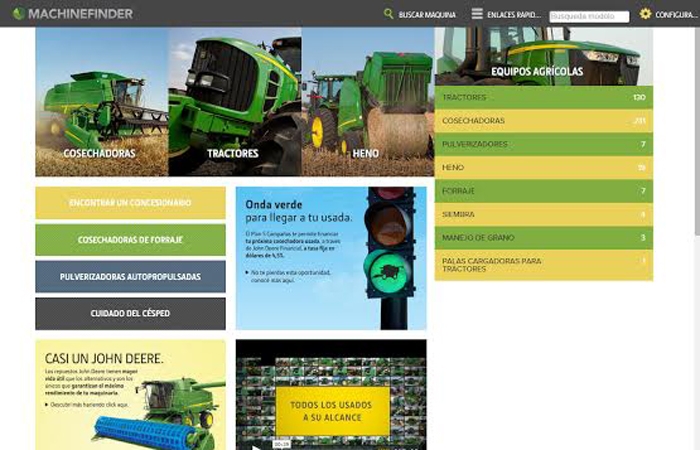Click the Equipos Agrícolas header image
700x450 pixels.
[x=544, y=56]
